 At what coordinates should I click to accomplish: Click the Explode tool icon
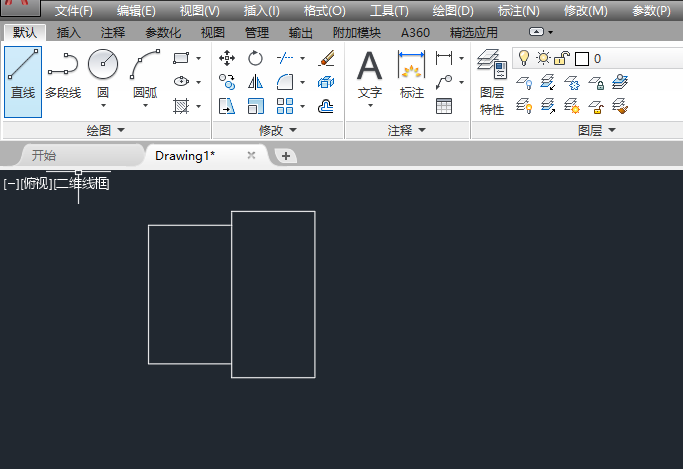point(326,82)
